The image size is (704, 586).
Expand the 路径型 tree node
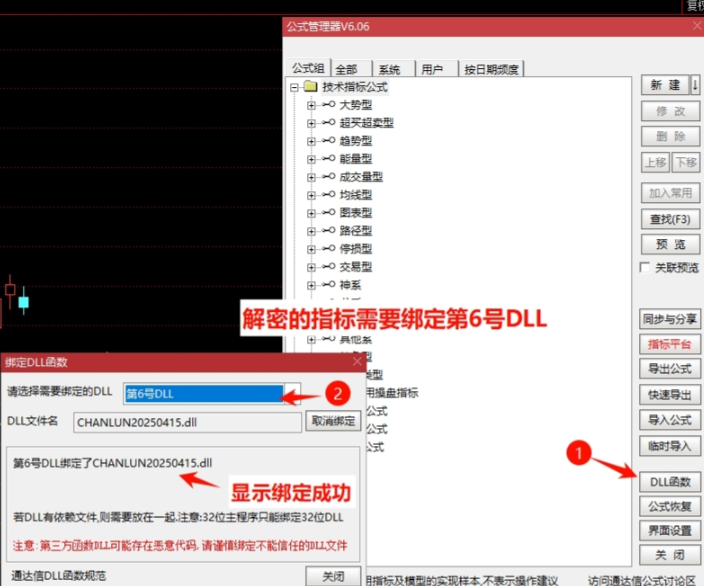[311, 231]
